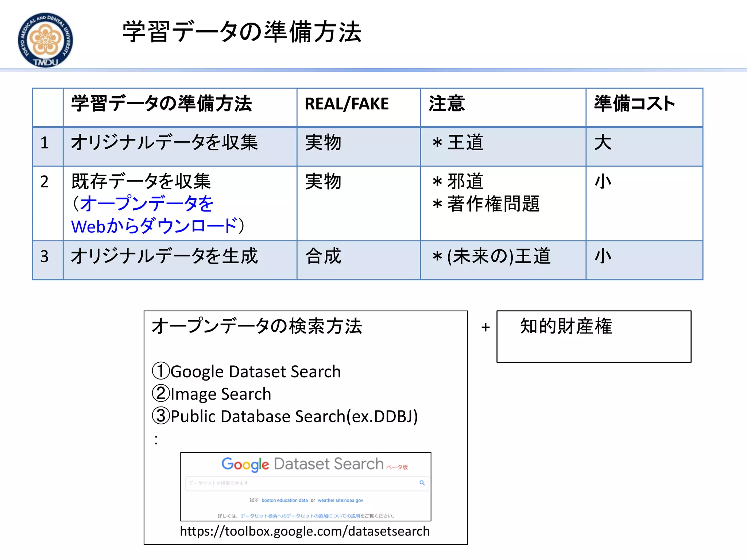The width and height of the screenshot is (747, 560).
Task: Click cost cell 小 in row 3
Action: click(x=603, y=256)
